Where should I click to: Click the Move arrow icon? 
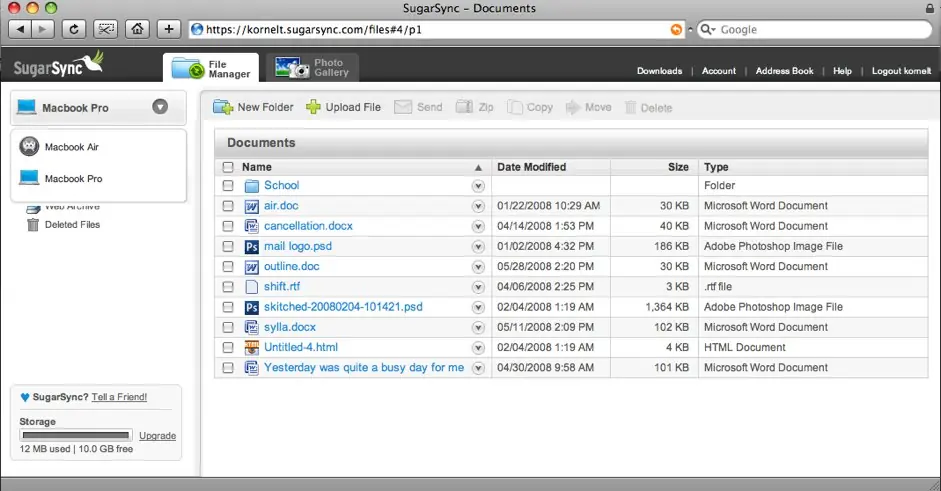click(x=573, y=107)
